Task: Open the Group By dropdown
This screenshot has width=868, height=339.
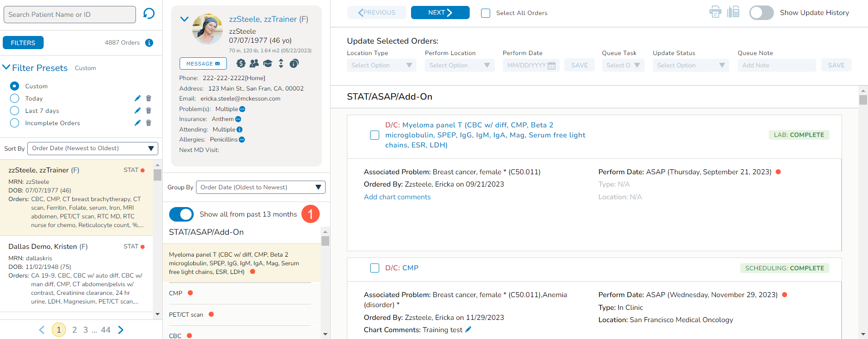Action: (260, 187)
